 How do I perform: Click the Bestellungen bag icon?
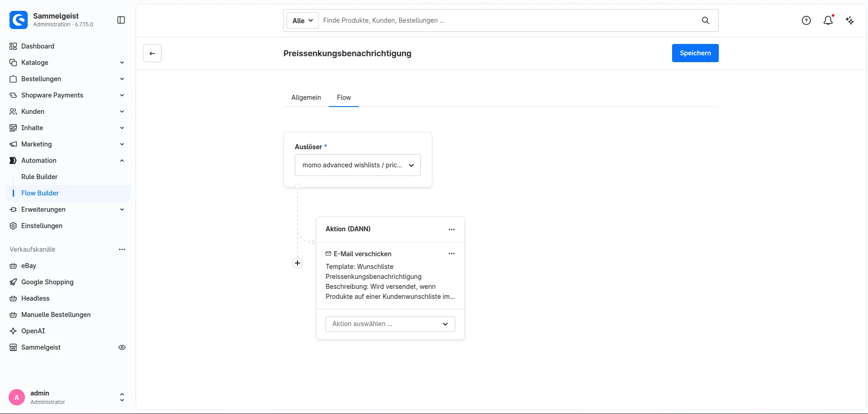pyautogui.click(x=13, y=79)
